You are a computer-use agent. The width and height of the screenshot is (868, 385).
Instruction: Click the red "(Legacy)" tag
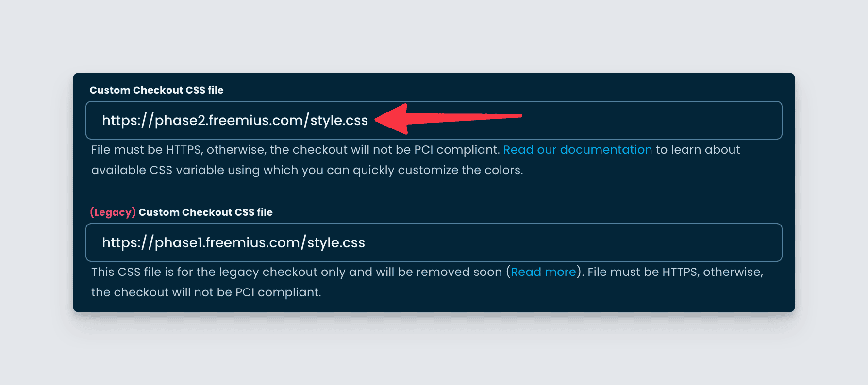point(113,212)
